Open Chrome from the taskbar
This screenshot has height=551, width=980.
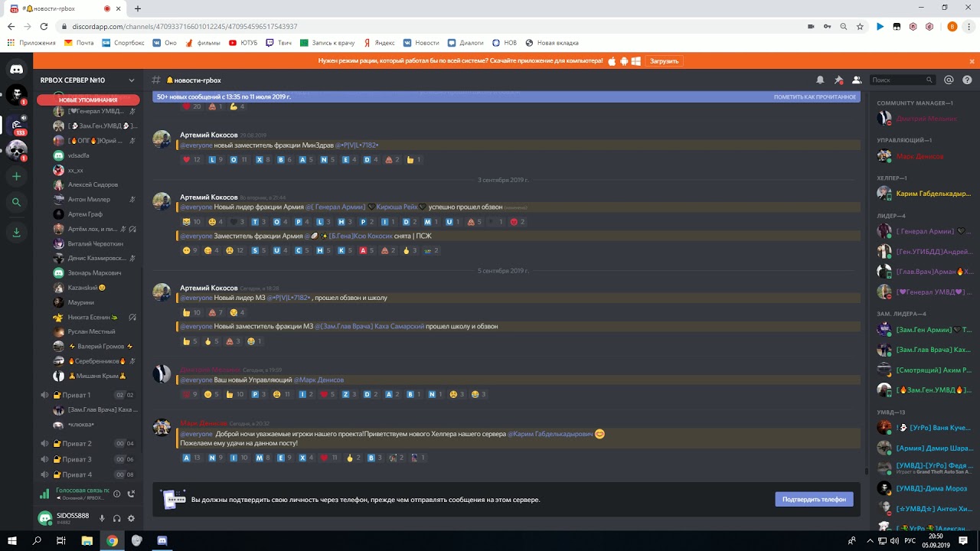112,540
